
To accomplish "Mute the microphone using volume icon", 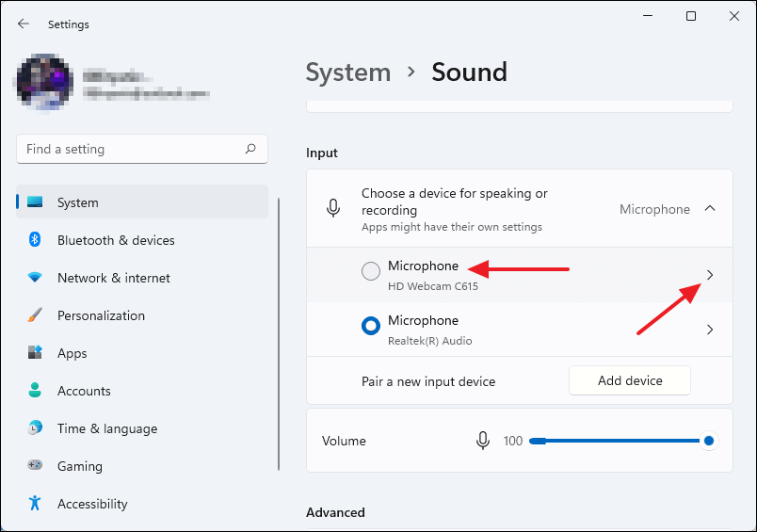I will [x=483, y=441].
